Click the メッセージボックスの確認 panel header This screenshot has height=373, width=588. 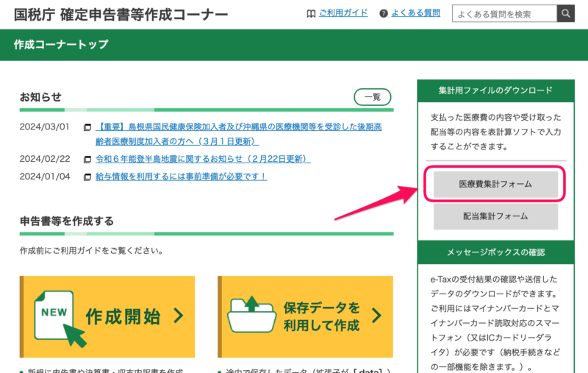click(495, 252)
